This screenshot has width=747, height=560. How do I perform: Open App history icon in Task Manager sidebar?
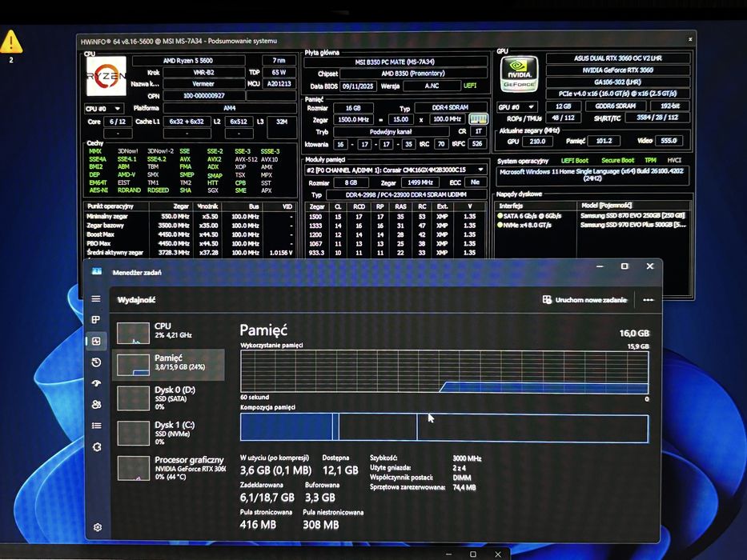(96, 362)
